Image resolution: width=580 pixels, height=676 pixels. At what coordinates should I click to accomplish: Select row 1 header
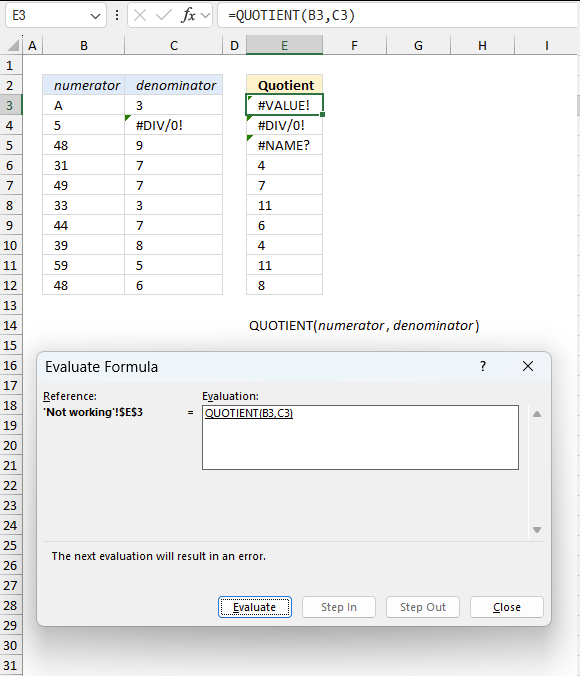(x=10, y=66)
